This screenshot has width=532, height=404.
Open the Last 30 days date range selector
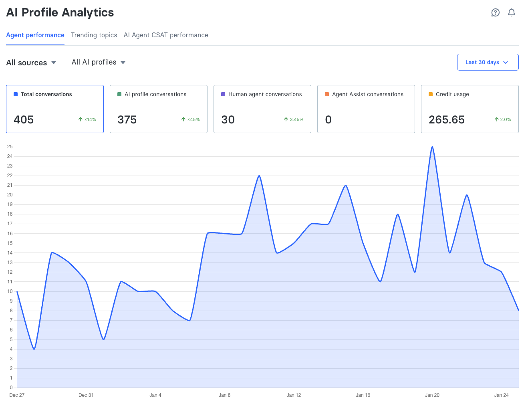[x=488, y=62]
